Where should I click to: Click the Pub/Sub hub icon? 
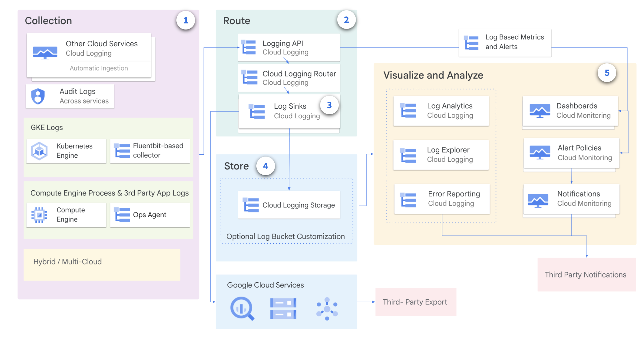click(x=327, y=309)
